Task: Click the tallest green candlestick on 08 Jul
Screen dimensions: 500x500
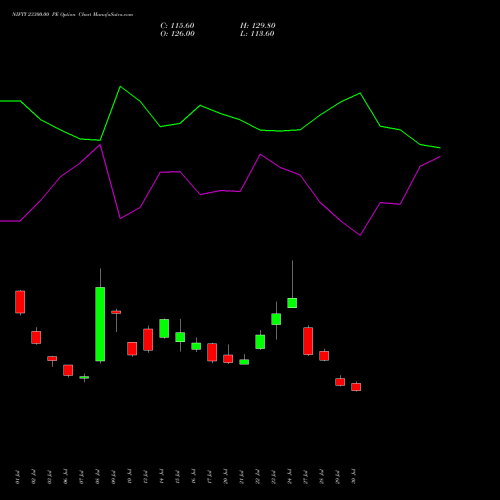Action: point(100,324)
